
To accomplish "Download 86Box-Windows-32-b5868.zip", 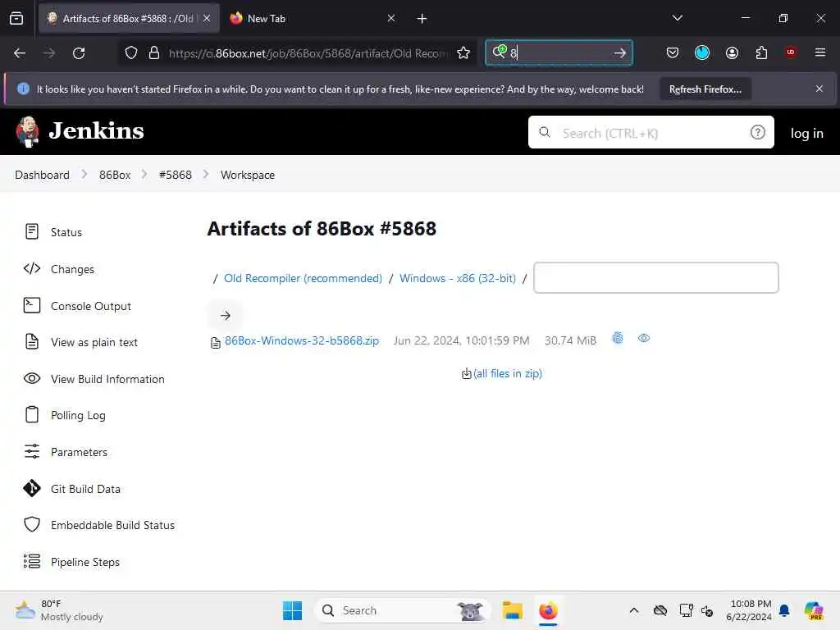I will (x=302, y=340).
